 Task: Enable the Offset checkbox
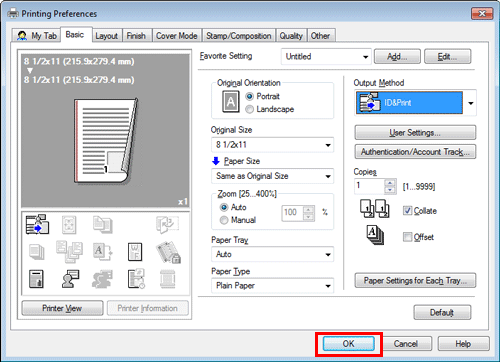point(407,237)
